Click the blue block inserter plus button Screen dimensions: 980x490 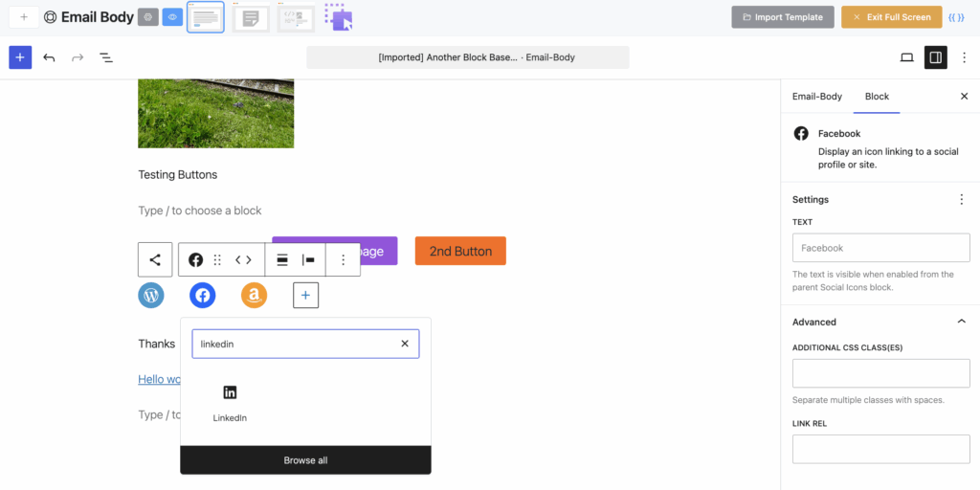(x=20, y=57)
